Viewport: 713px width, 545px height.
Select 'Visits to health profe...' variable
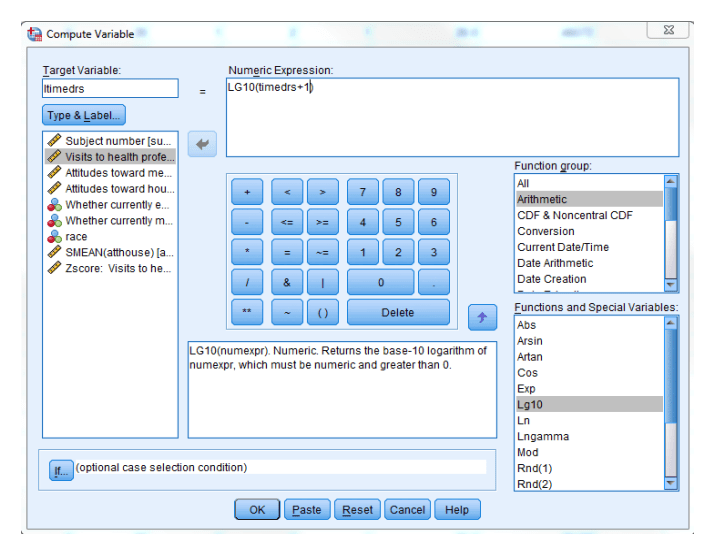(x=119, y=157)
